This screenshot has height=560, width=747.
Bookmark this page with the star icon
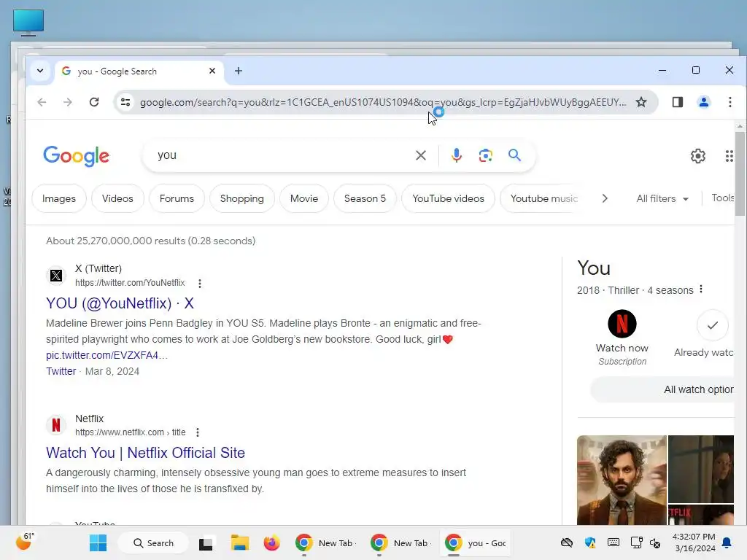(641, 102)
